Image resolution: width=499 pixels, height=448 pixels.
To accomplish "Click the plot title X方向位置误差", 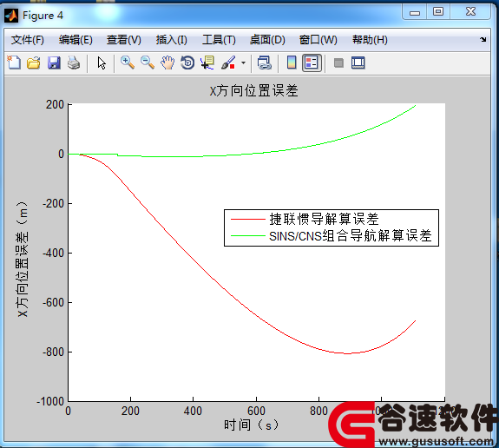I will (253, 91).
